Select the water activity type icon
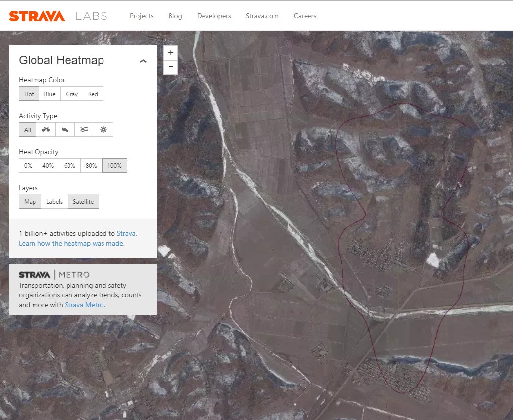This screenshot has width=513, height=420. (84, 129)
